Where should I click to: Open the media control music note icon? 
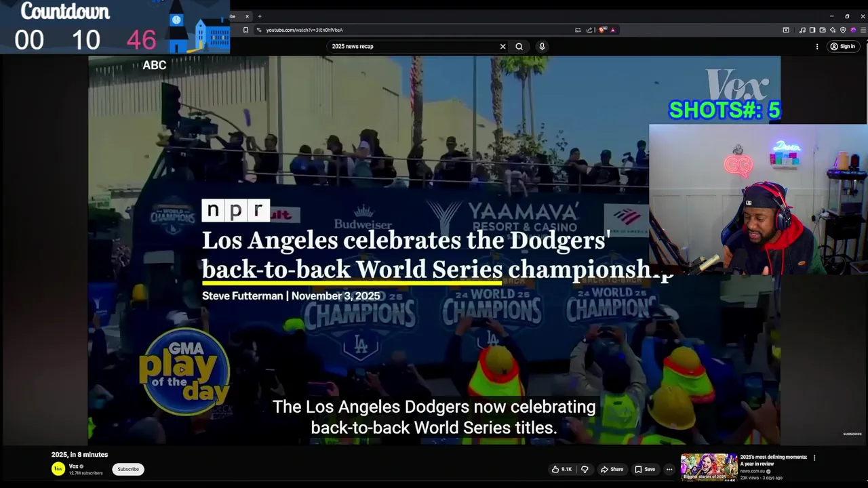click(x=802, y=30)
